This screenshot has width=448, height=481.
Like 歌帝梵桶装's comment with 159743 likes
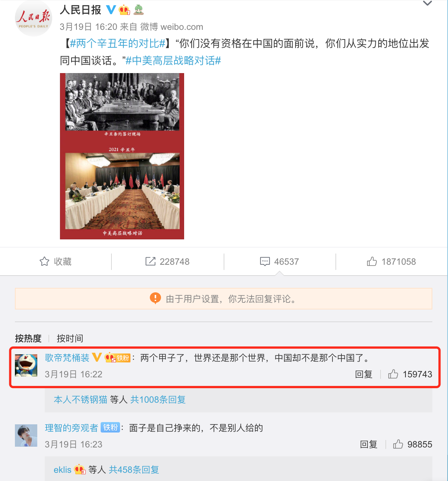point(410,374)
